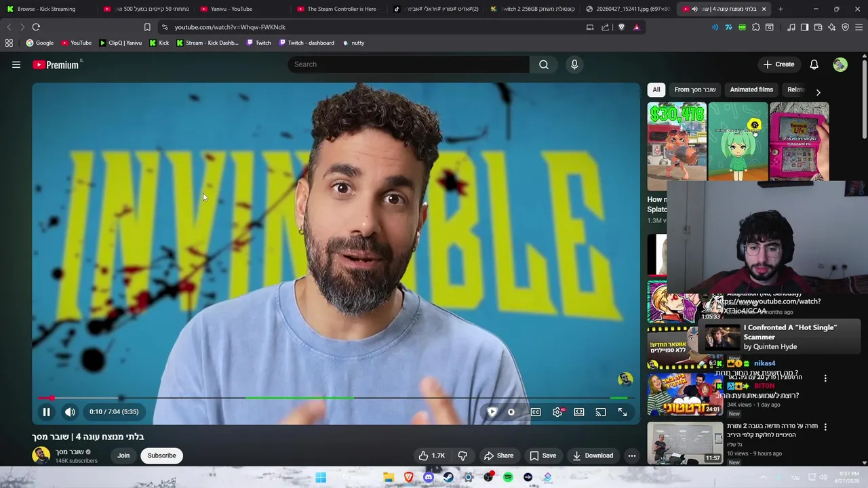
Task: Start voice search with the microphone
Action: tap(574, 64)
